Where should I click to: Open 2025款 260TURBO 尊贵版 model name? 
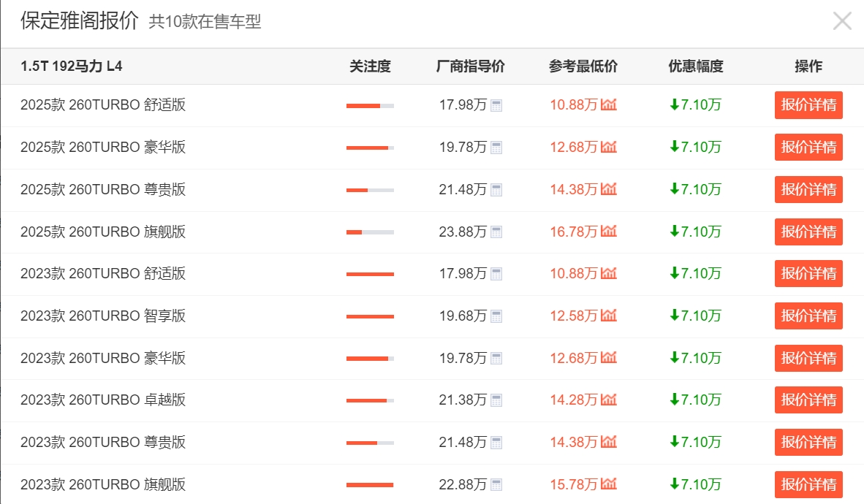(103, 189)
